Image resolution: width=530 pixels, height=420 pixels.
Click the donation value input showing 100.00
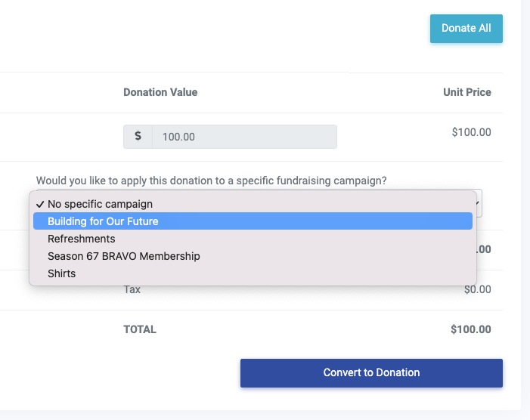(x=244, y=137)
